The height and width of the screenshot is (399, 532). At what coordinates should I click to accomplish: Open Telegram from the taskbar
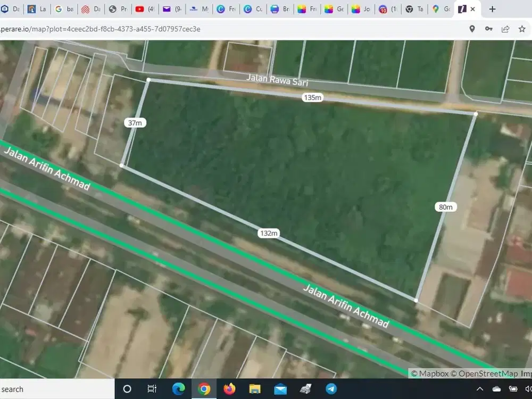[331, 389]
